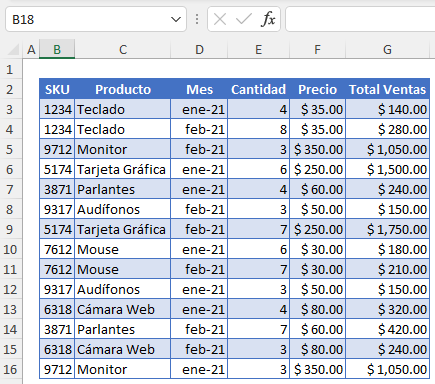The width and height of the screenshot is (435, 384).
Task: Click the $ 1,750.00 total cell
Action: (387, 229)
